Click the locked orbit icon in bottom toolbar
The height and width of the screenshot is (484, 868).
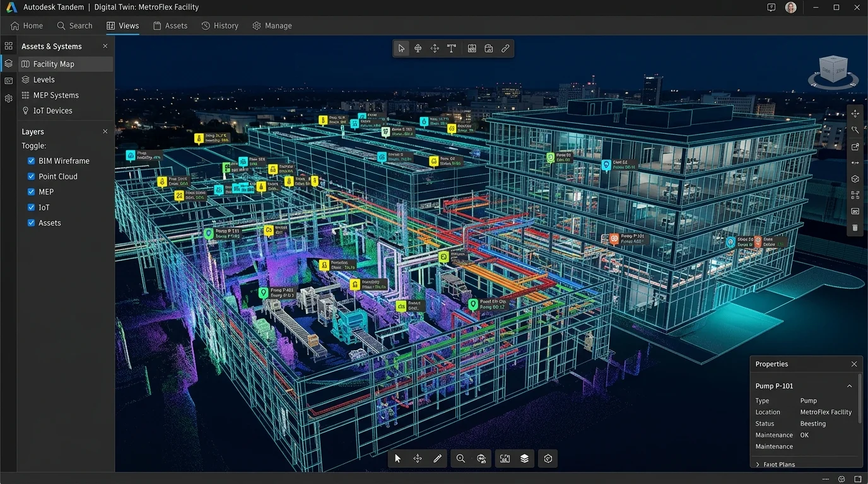click(481, 459)
